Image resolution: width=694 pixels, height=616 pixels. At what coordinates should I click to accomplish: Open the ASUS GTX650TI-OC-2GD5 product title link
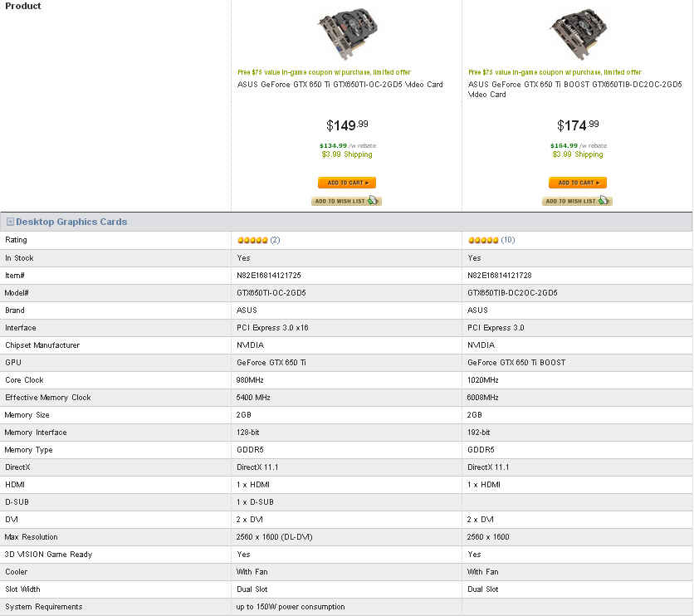[340, 85]
